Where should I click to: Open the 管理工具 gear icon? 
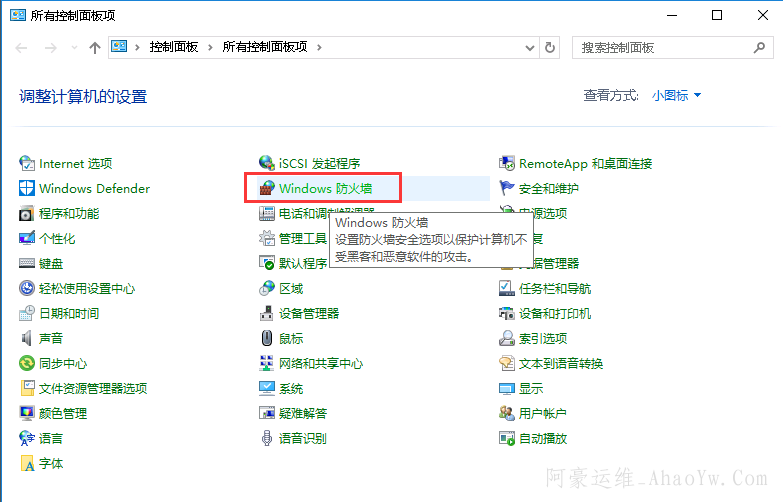[x=267, y=238]
